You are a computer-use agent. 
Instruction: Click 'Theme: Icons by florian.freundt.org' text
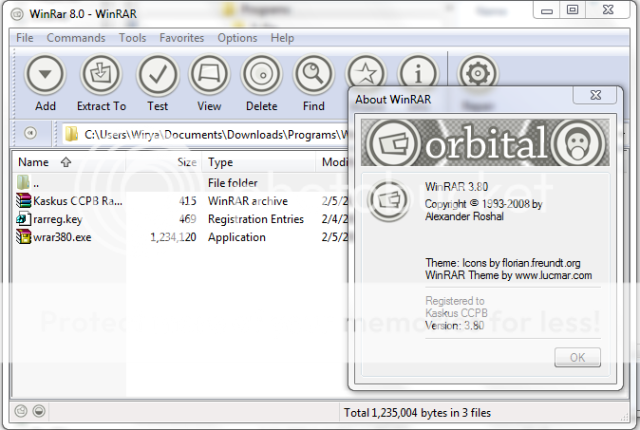coord(503,263)
